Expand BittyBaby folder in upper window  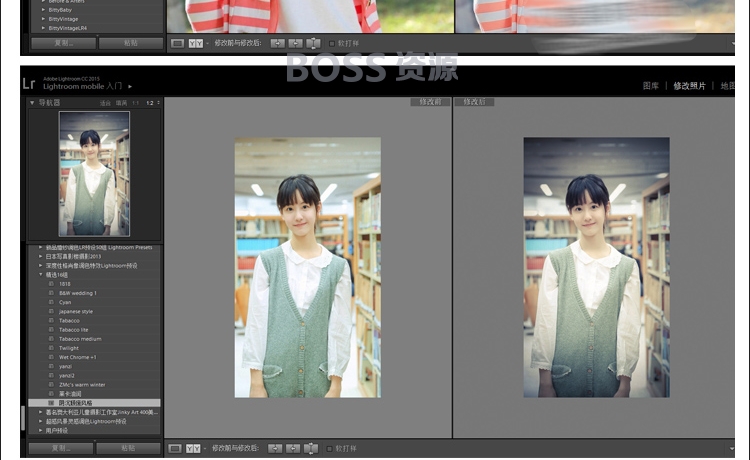pyautogui.click(x=44, y=10)
